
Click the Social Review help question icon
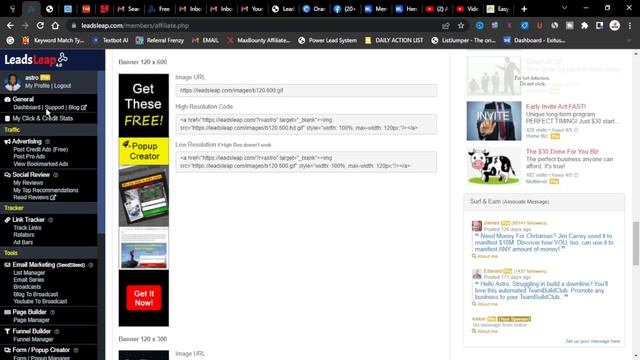click(x=56, y=175)
